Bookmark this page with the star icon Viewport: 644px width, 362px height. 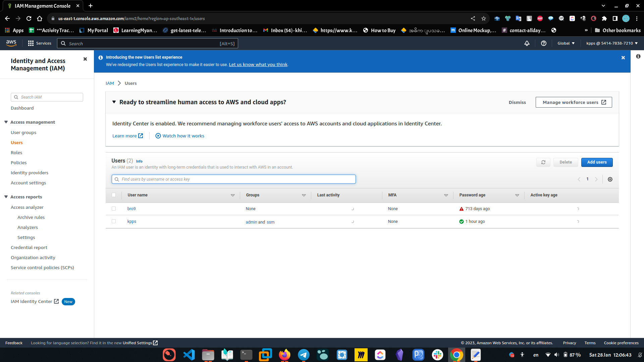(x=484, y=18)
